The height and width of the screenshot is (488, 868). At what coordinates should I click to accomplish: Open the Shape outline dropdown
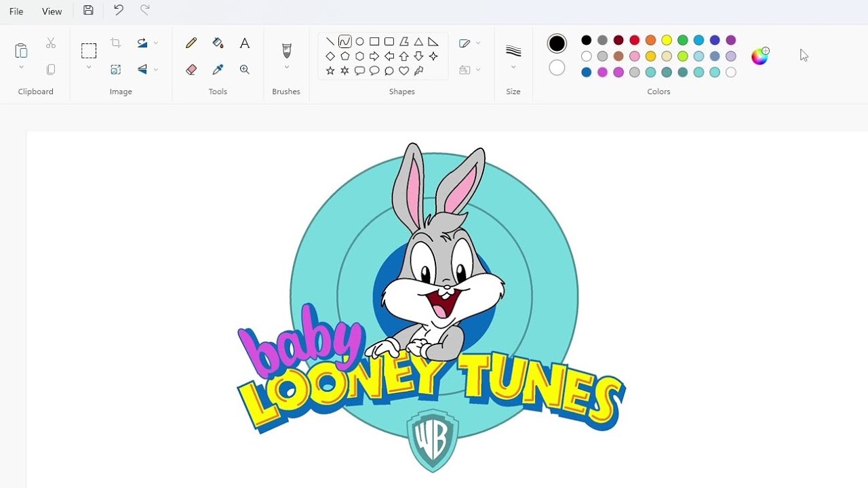469,43
